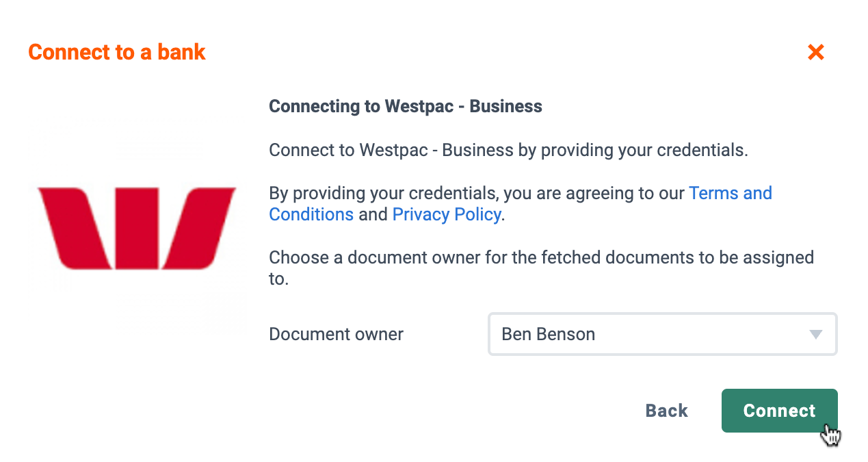Click the dropdown arrow in Document owner field

pyautogui.click(x=815, y=335)
